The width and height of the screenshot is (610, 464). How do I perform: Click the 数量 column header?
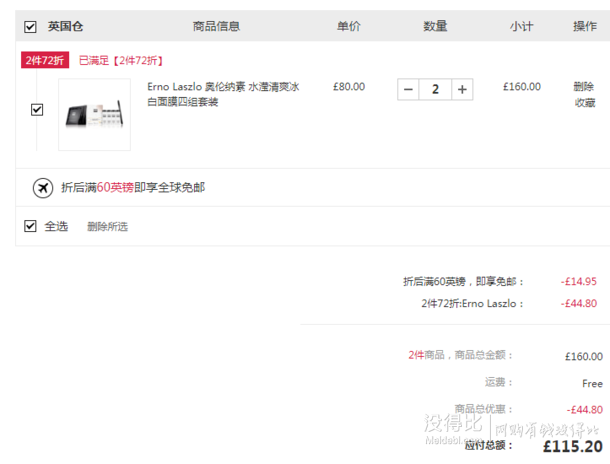click(x=435, y=26)
